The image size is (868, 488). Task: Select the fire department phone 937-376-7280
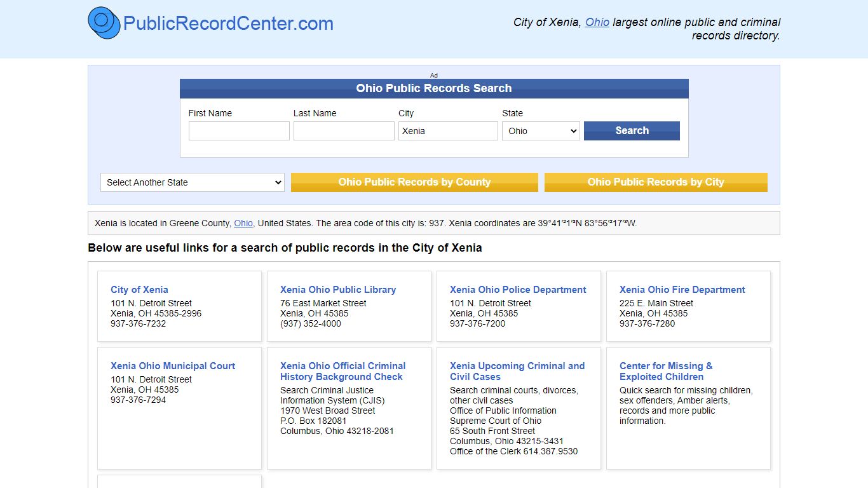(648, 323)
